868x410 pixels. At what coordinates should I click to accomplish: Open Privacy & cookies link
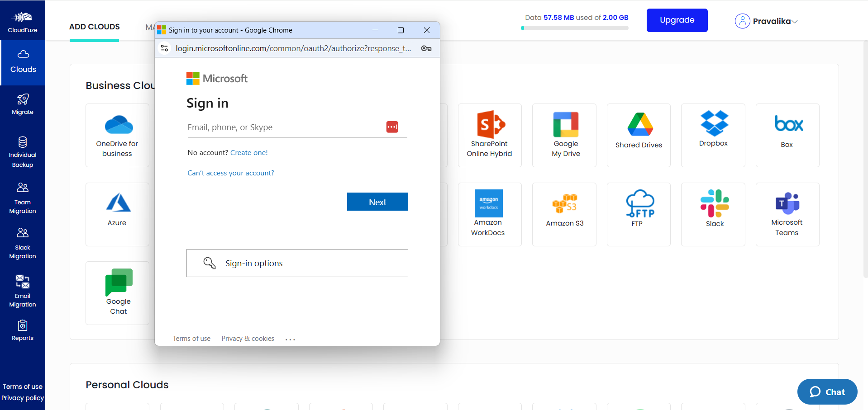[248, 339]
